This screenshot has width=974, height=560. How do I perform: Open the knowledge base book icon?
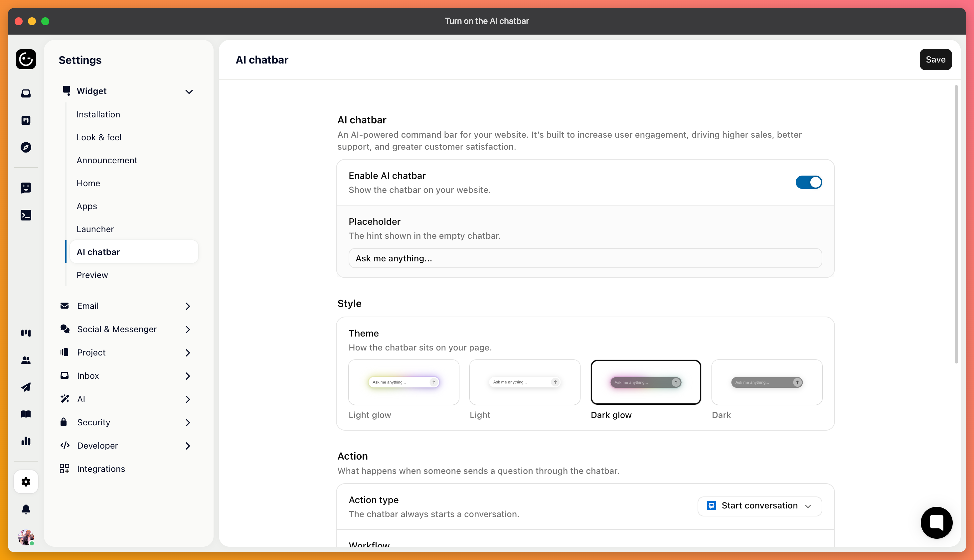click(x=26, y=414)
